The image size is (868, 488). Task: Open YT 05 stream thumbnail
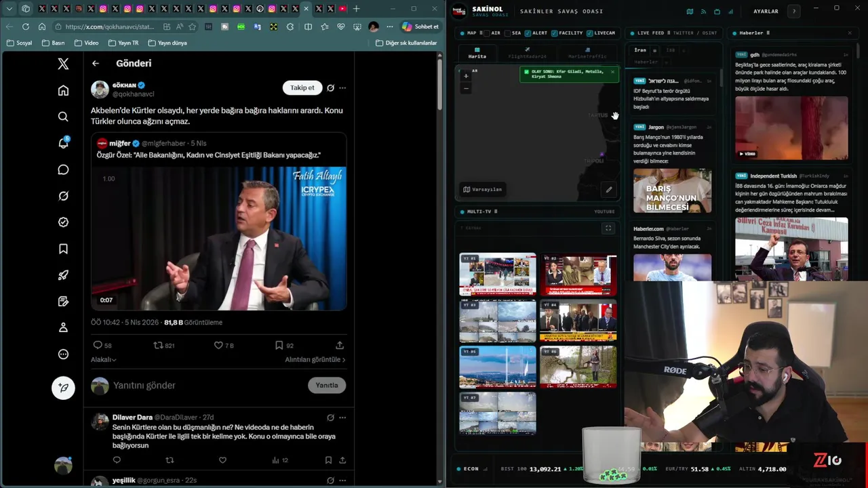pos(498,367)
